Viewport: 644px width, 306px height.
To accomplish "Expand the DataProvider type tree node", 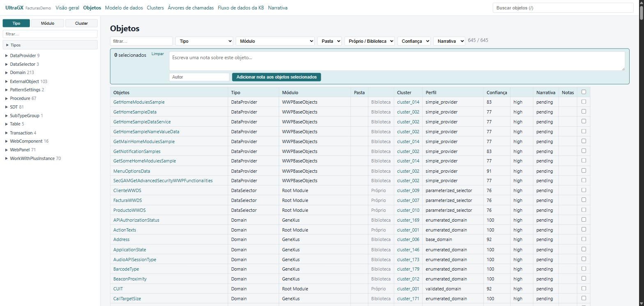I will tap(7, 56).
